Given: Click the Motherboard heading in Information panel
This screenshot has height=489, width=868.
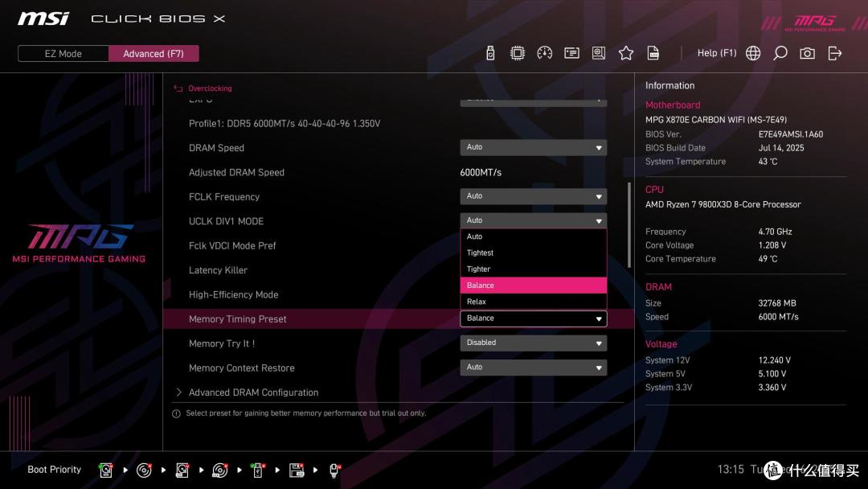Looking at the screenshot, I should click(673, 105).
